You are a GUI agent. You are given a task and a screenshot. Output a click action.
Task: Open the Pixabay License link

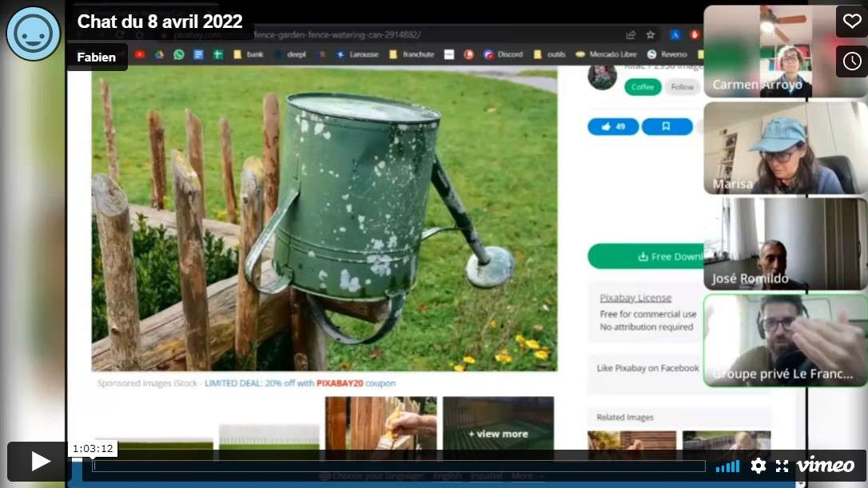(x=635, y=298)
